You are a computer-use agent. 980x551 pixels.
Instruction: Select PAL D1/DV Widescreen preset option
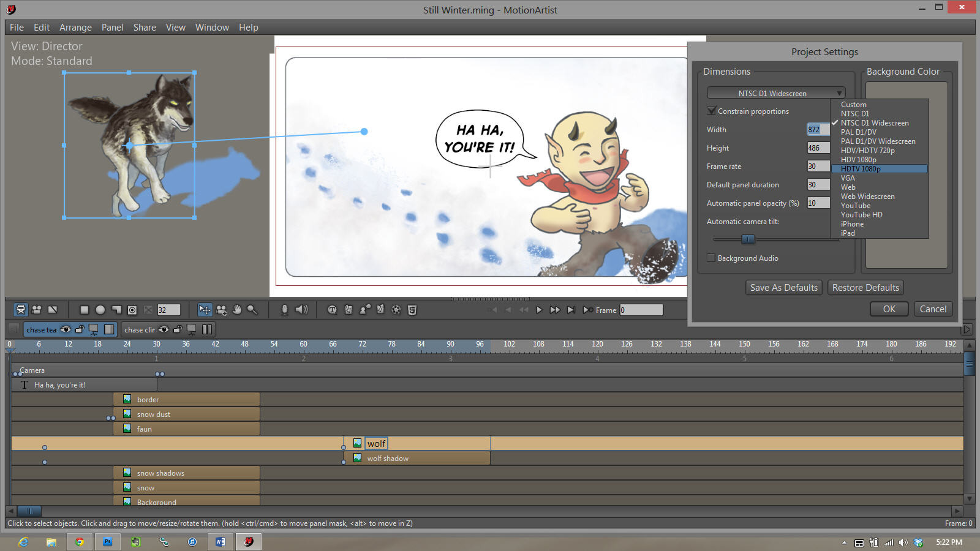click(879, 141)
